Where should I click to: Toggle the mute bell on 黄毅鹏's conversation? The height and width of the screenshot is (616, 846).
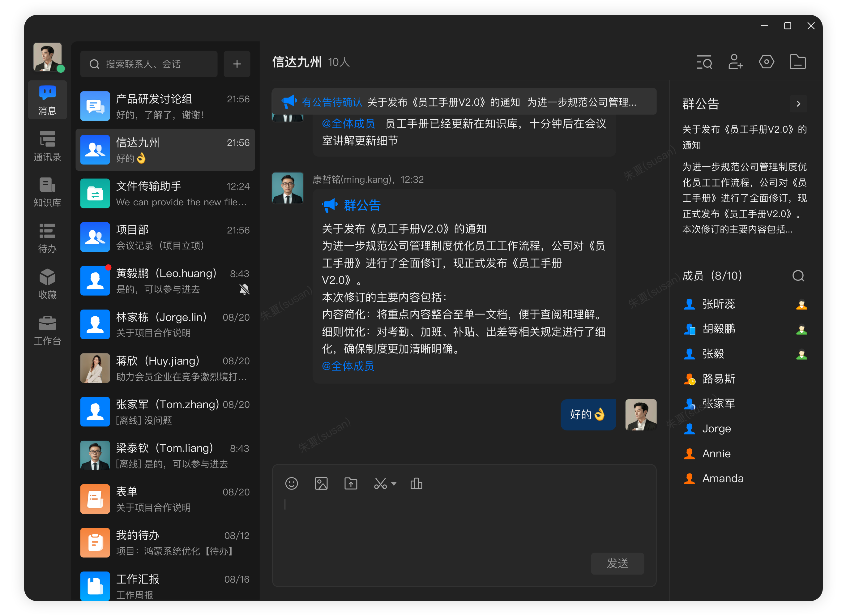tap(245, 289)
